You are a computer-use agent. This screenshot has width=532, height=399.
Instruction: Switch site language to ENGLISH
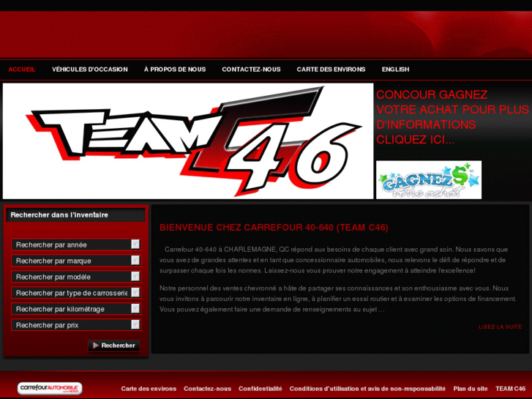click(395, 70)
